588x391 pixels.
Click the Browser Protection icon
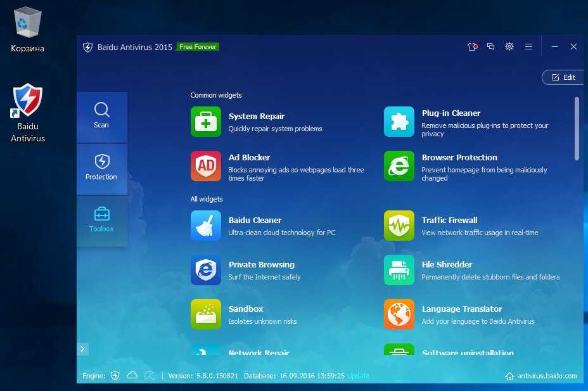pyautogui.click(x=399, y=166)
